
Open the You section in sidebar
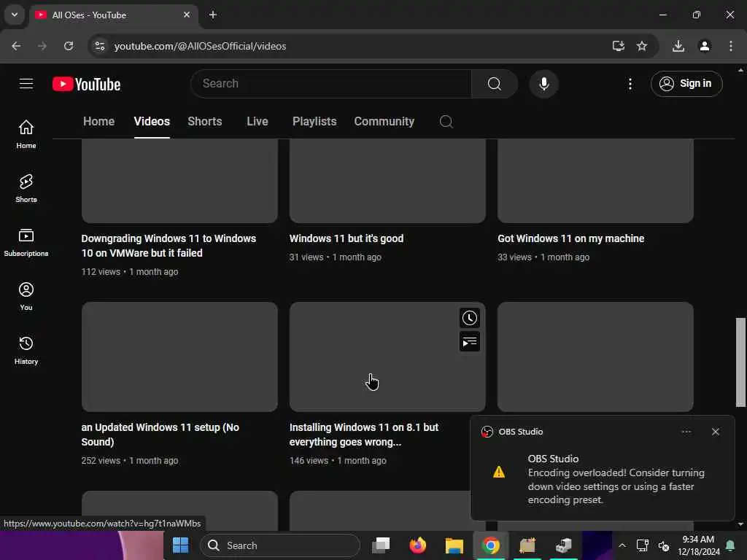26,296
